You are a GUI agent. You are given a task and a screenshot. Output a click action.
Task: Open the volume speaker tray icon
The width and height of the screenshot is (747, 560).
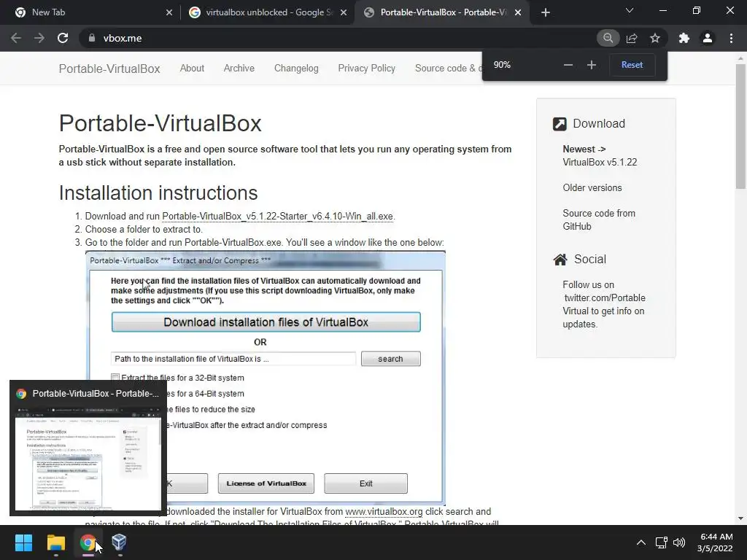[679, 542]
